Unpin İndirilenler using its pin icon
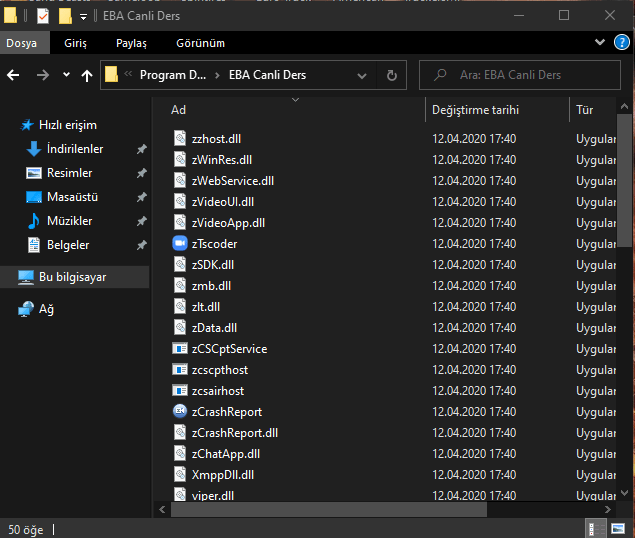 tap(141, 149)
